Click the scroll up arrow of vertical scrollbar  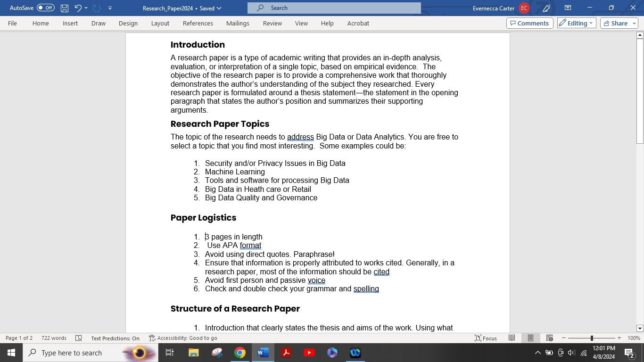click(640, 35)
